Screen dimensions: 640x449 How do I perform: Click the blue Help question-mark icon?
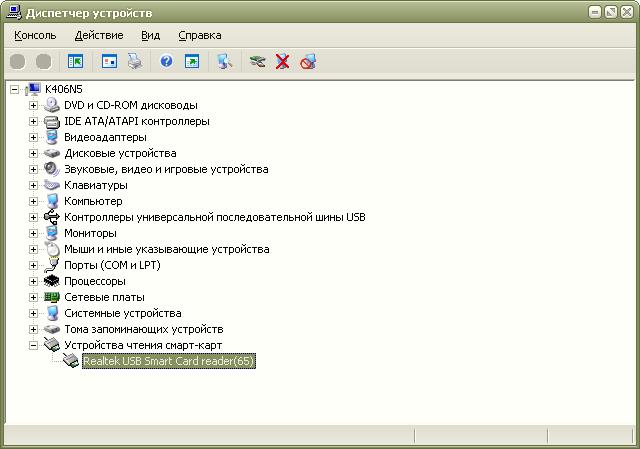coord(167,62)
